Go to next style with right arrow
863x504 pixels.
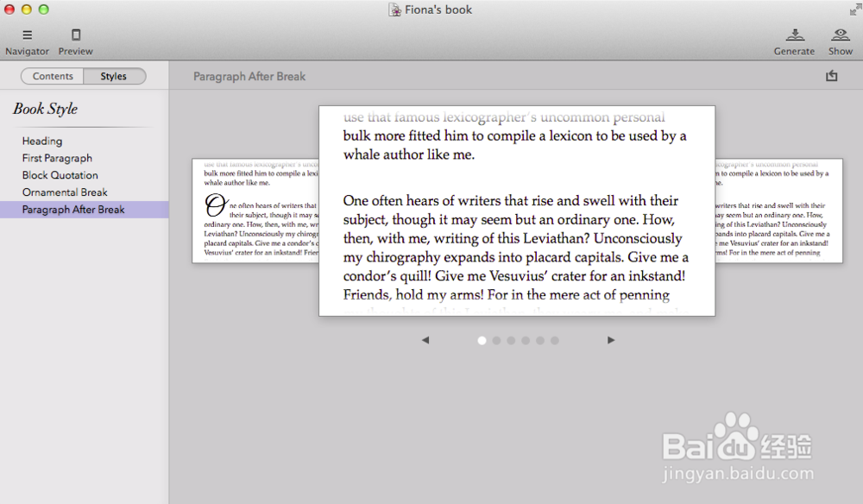click(x=611, y=340)
